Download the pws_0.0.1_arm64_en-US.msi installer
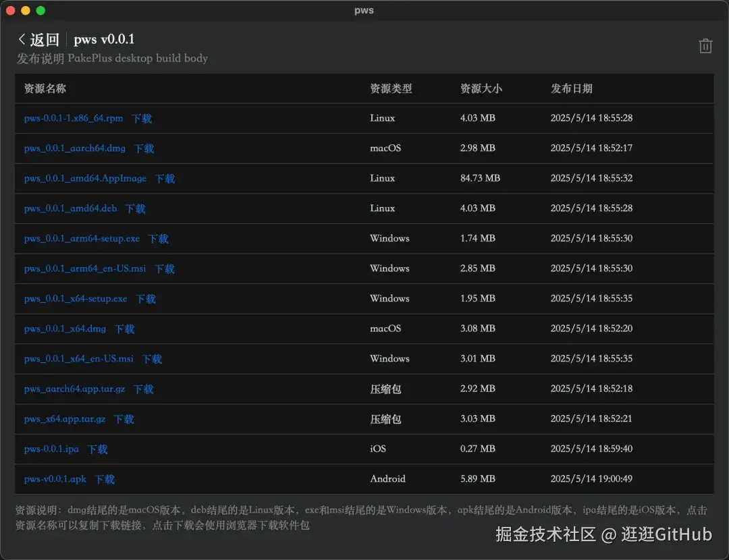729x560 pixels. [x=164, y=269]
